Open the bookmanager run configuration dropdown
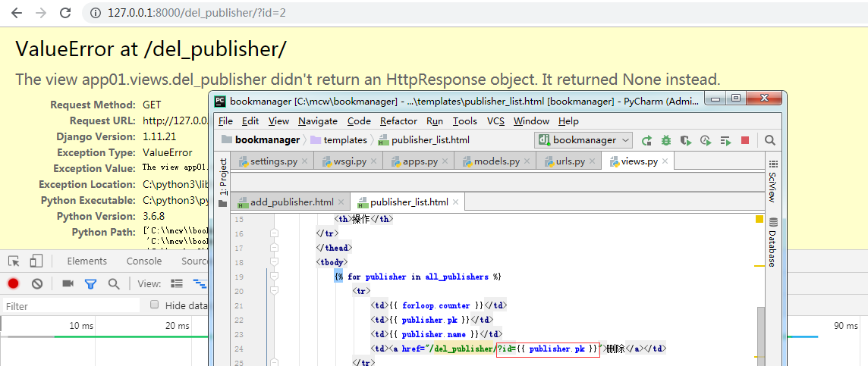 pyautogui.click(x=585, y=140)
